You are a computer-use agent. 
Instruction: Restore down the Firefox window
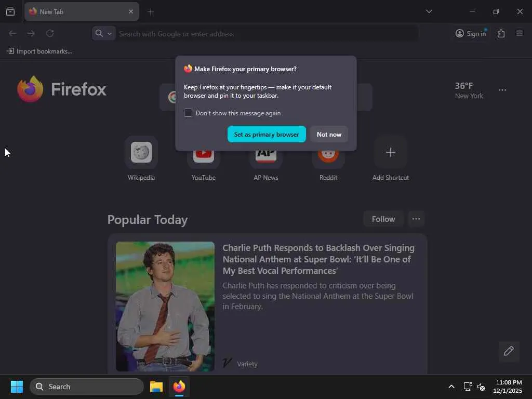496,11
